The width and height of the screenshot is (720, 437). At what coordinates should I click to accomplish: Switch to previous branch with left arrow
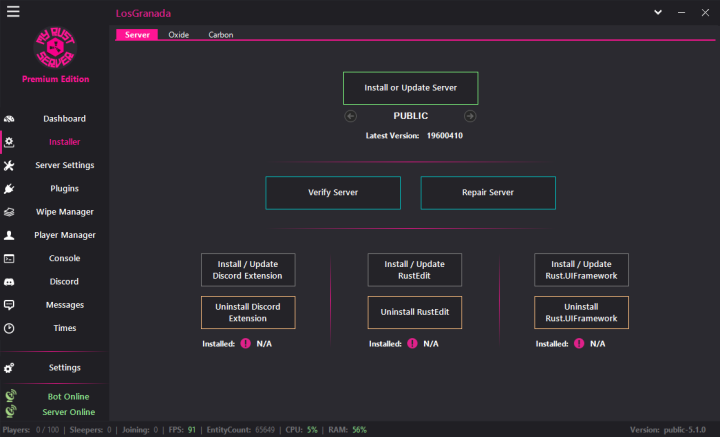pyautogui.click(x=350, y=116)
